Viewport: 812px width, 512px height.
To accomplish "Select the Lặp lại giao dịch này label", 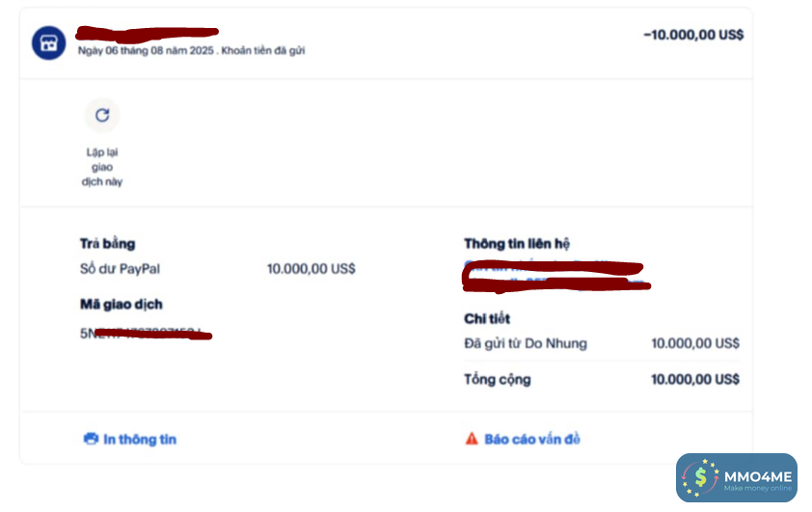I will (x=102, y=167).
